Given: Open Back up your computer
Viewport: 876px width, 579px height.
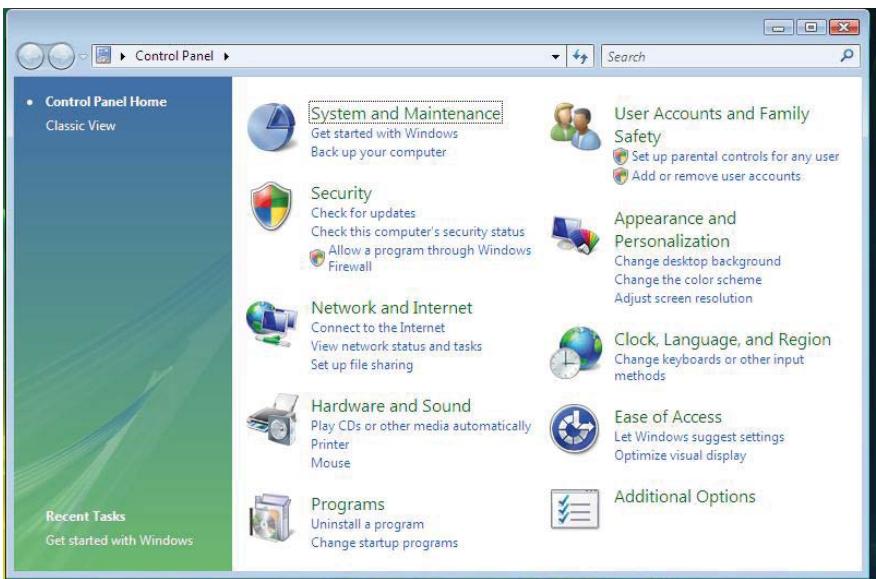Looking at the screenshot, I should tap(379, 152).
